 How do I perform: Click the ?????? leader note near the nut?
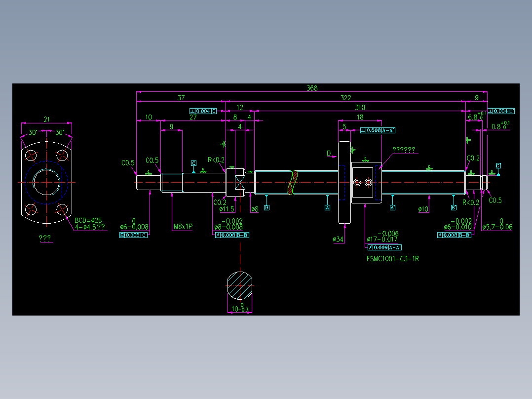click(403, 150)
